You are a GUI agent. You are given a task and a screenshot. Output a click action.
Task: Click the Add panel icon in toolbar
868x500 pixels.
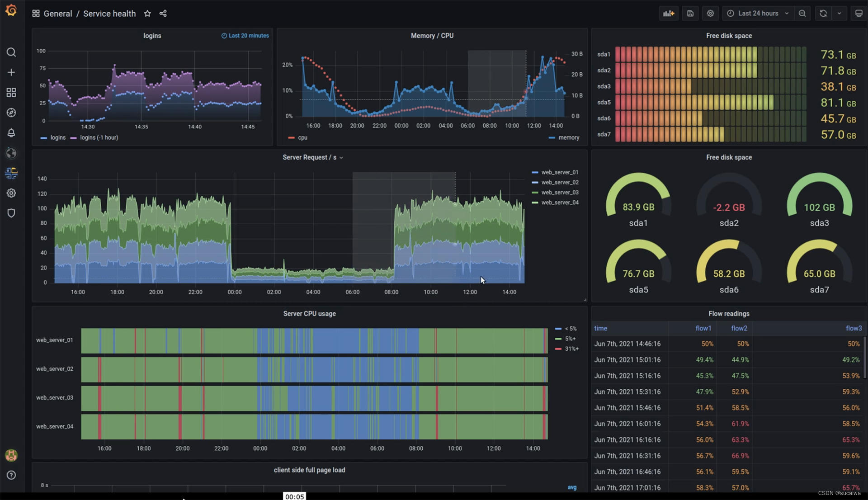[x=669, y=14]
